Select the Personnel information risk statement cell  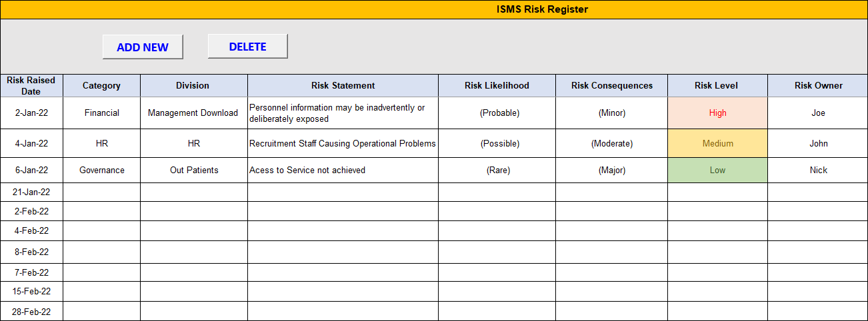pos(343,113)
